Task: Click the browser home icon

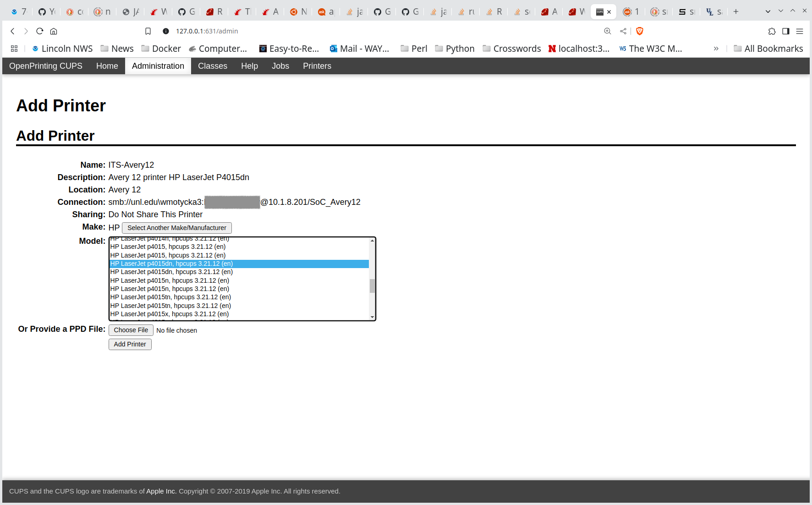Action: [54, 31]
